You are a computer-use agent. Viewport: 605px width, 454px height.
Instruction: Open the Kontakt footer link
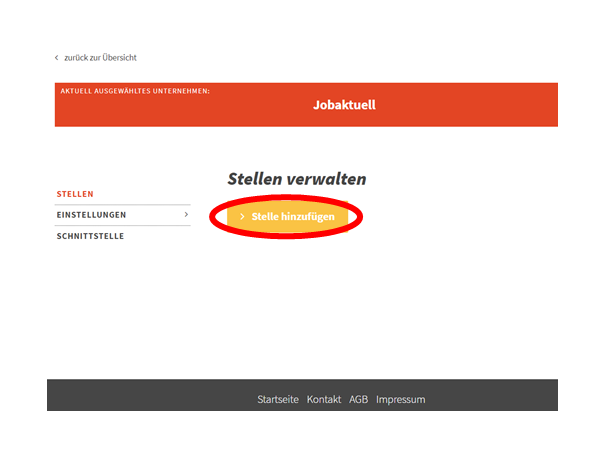(324, 399)
